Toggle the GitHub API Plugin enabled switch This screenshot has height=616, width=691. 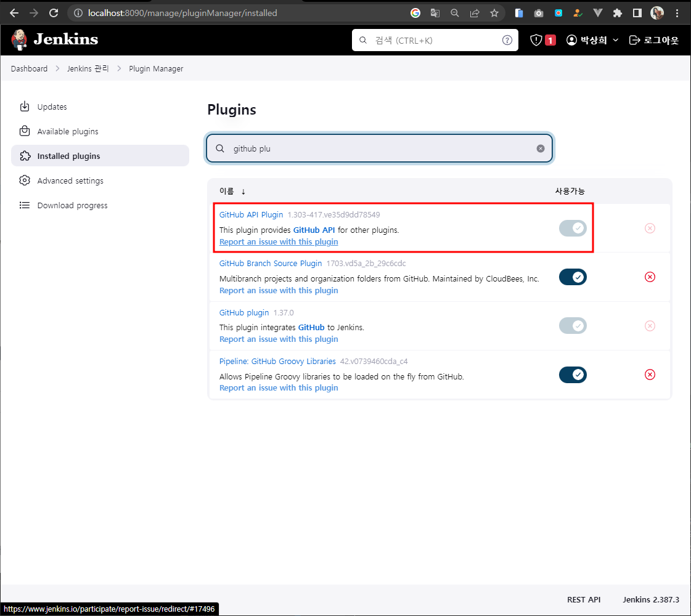click(573, 228)
